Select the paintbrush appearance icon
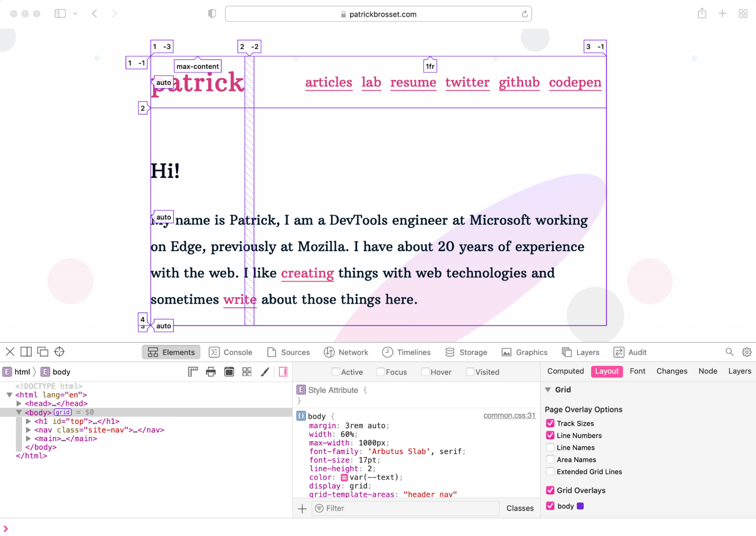 coord(265,372)
